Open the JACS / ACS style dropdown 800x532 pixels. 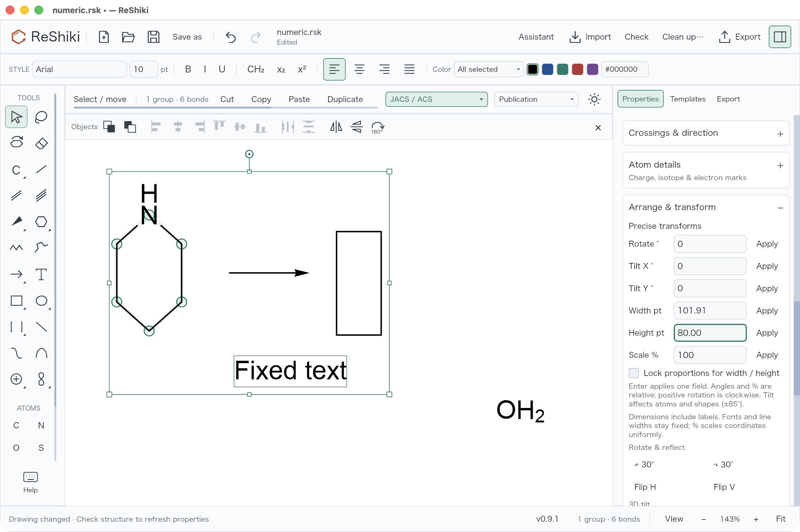point(436,99)
